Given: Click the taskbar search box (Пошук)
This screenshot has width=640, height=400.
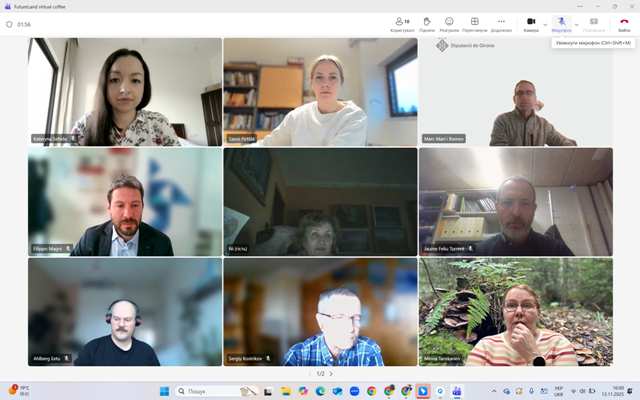Looking at the screenshot, I should [x=208, y=391].
